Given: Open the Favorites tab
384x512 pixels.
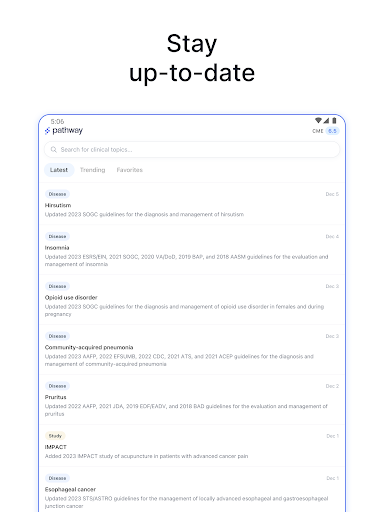Looking at the screenshot, I should point(130,170).
